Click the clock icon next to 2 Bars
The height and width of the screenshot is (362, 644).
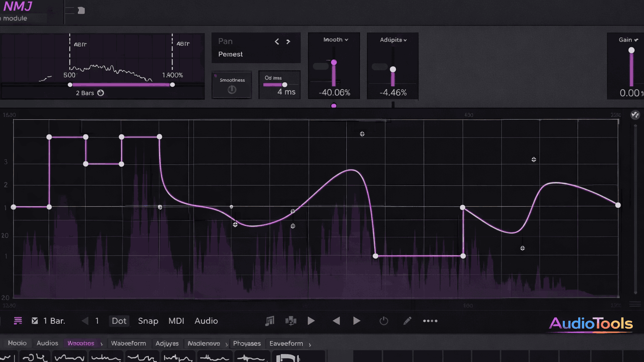pyautogui.click(x=101, y=93)
